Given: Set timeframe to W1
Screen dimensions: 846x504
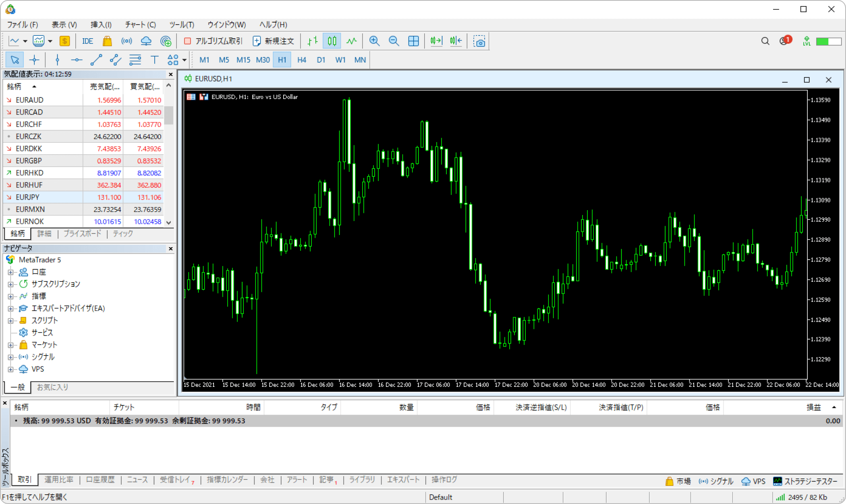Looking at the screenshot, I should (x=340, y=60).
